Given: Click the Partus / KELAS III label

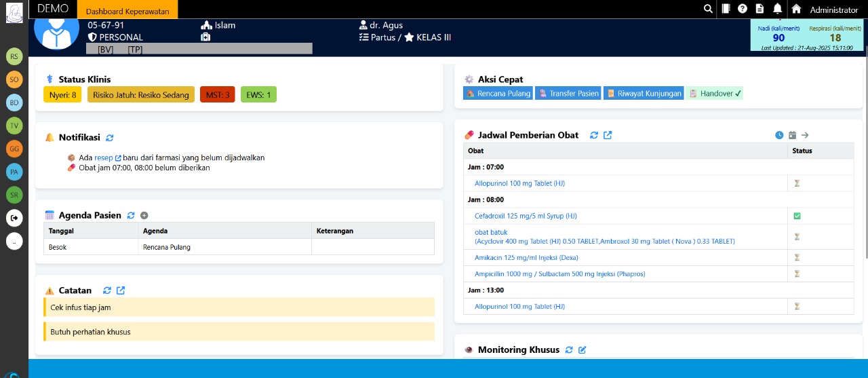Looking at the screenshot, I should (405, 37).
